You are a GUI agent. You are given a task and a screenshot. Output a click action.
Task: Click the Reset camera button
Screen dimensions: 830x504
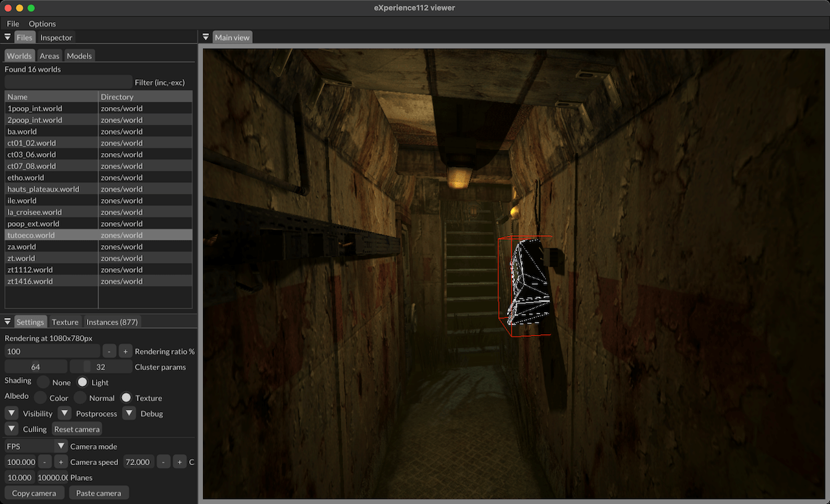(x=77, y=429)
